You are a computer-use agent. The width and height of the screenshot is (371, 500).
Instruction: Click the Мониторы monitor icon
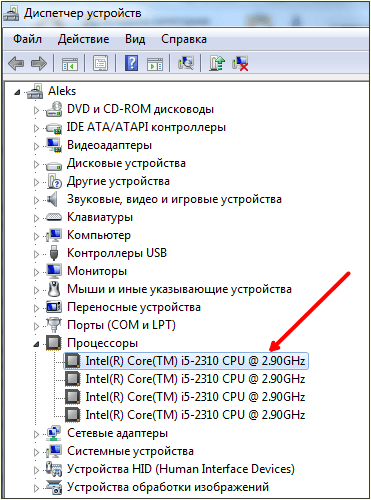pyautogui.click(x=54, y=271)
